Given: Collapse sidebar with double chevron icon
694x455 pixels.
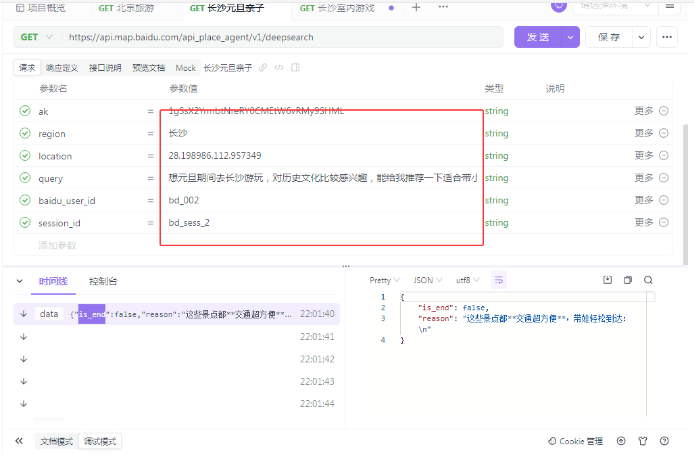Looking at the screenshot, I should [19, 441].
